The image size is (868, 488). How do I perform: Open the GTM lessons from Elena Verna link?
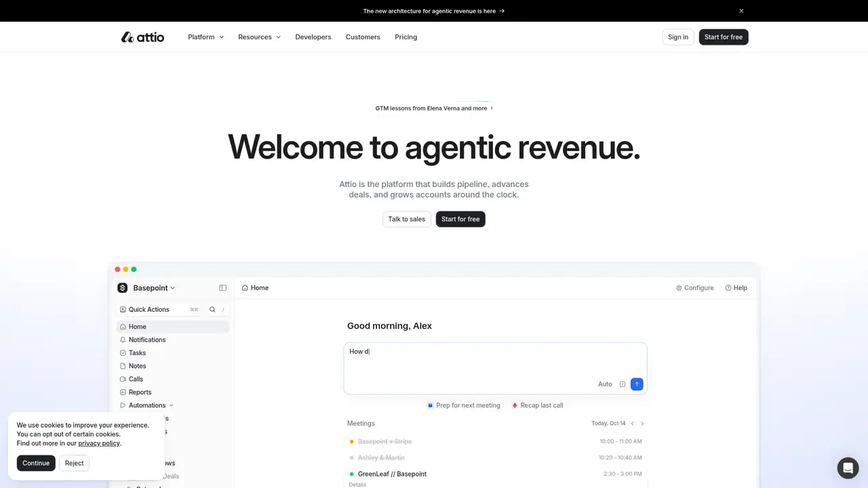434,108
